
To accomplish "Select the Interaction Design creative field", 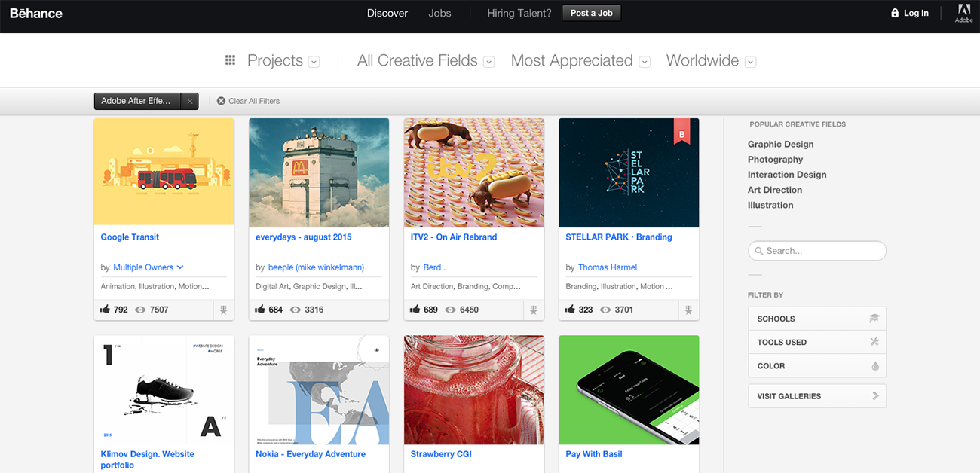I will pyautogui.click(x=787, y=174).
